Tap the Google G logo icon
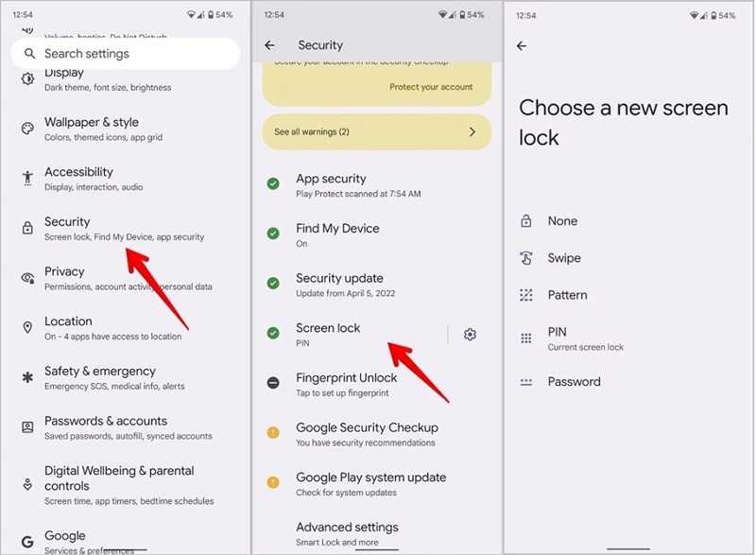Viewport: 756px width, 555px height. coord(28,542)
